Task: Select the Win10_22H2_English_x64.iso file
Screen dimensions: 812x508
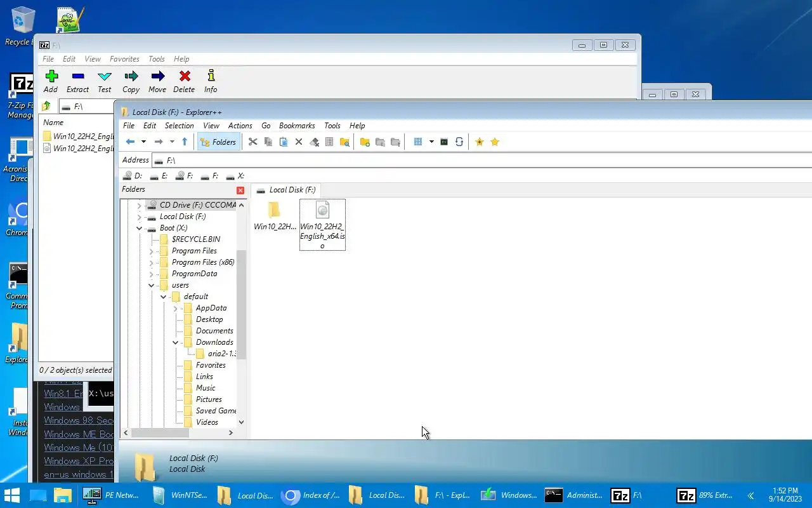Action: (322, 224)
